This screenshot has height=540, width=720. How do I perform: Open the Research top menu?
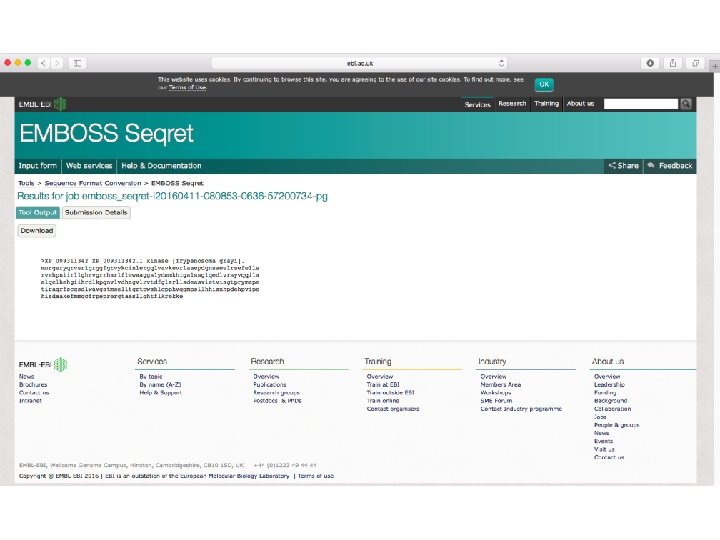tap(512, 104)
